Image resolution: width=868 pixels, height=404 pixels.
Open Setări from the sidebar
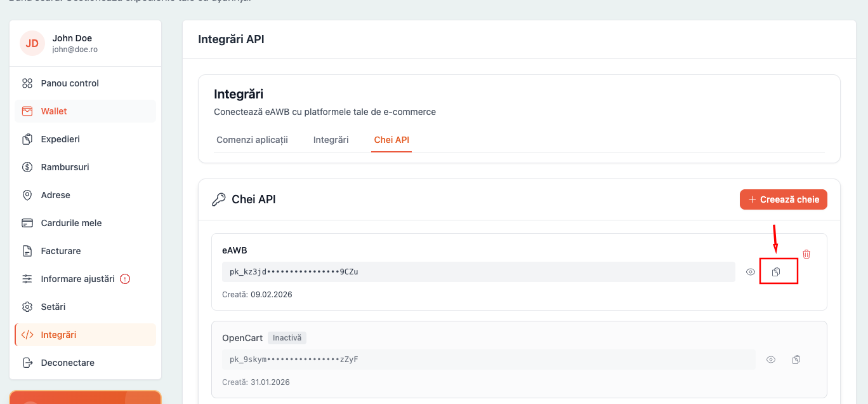[x=85, y=307]
